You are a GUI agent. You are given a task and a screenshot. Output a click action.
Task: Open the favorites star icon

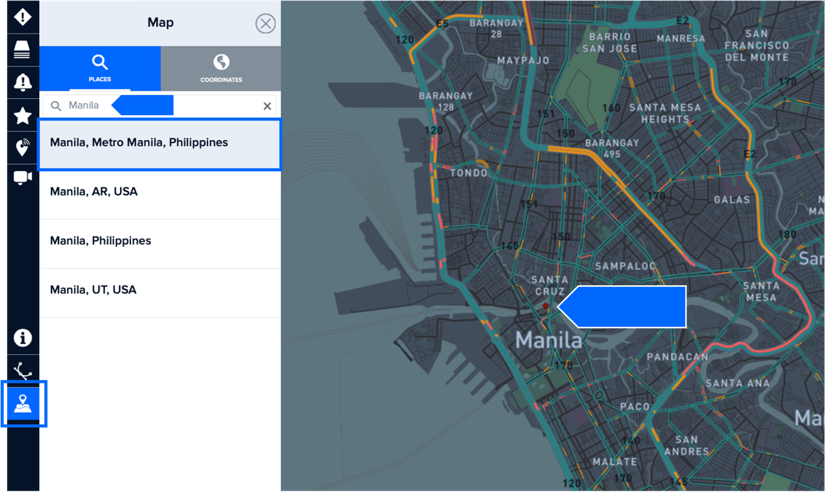(23, 115)
